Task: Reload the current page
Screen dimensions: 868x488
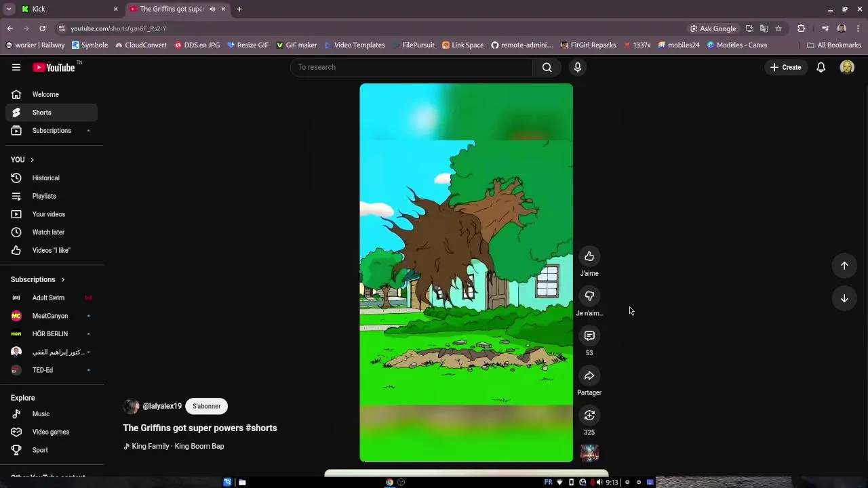Action: click(42, 28)
